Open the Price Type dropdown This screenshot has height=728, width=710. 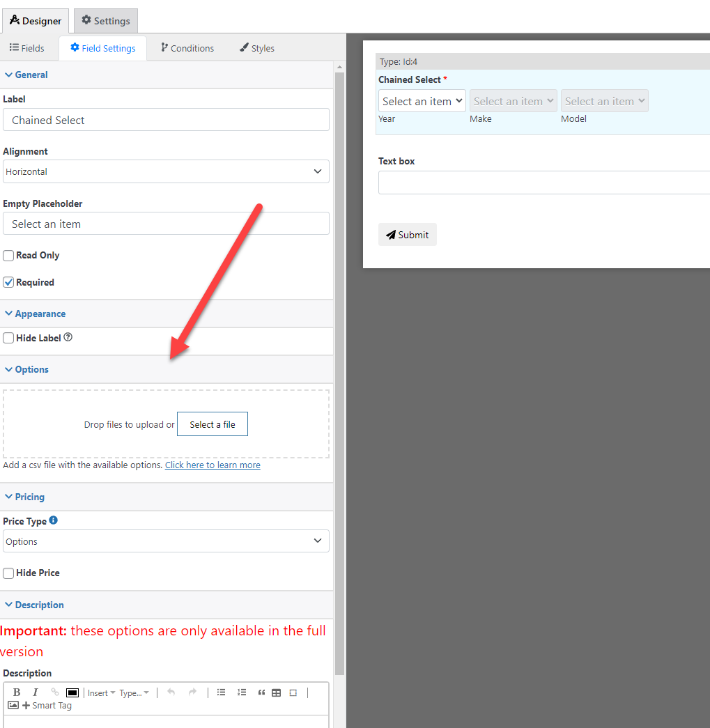tap(166, 541)
